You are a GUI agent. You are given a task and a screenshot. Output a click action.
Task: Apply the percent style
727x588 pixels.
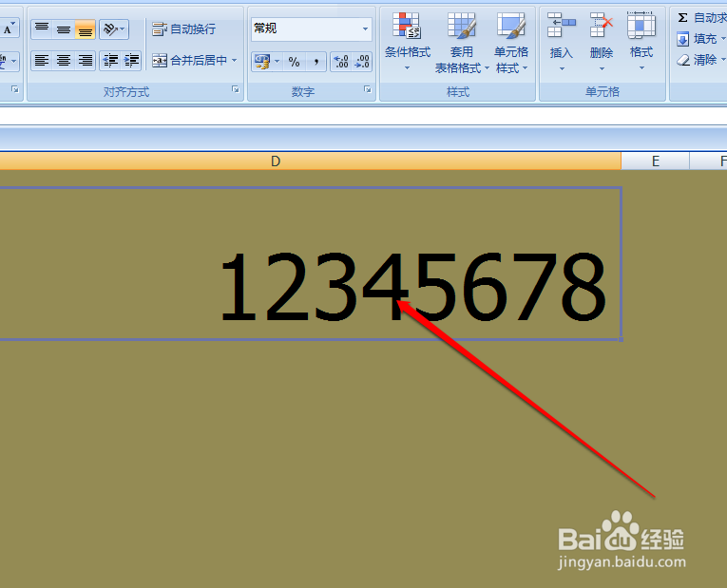294,61
